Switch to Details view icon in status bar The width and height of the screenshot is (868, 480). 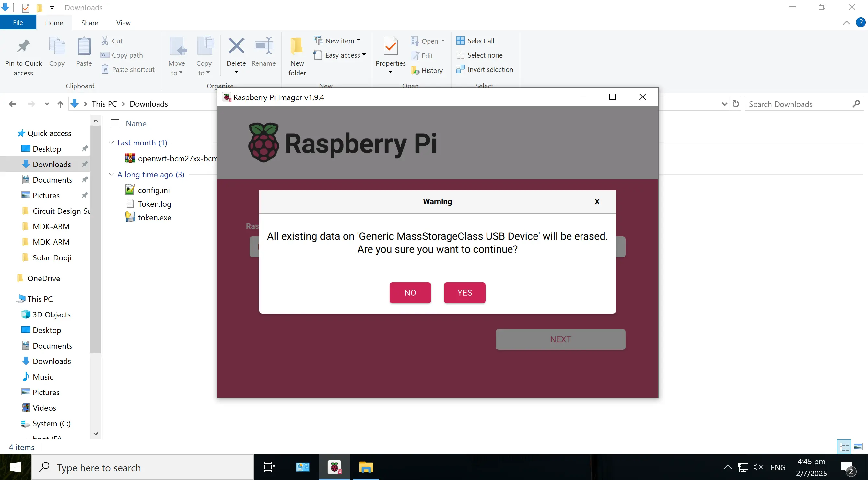point(844,447)
